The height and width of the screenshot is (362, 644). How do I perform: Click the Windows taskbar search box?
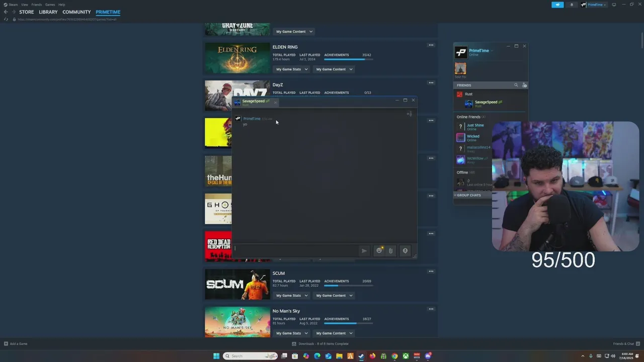pyautogui.click(x=250, y=356)
